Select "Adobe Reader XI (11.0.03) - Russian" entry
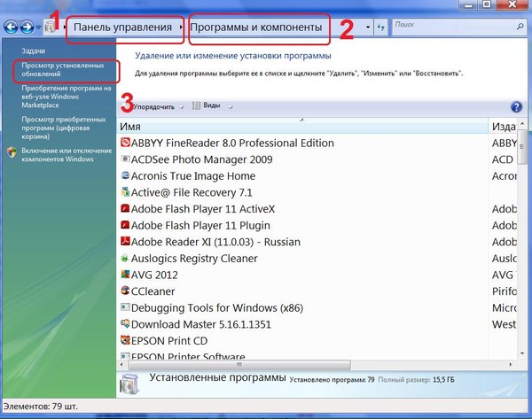Image resolution: width=532 pixels, height=419 pixels. click(215, 242)
